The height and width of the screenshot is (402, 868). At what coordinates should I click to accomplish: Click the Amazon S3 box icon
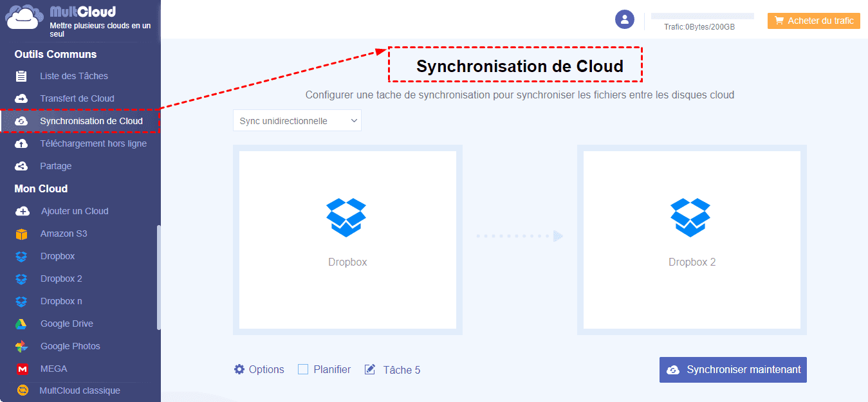pos(22,233)
